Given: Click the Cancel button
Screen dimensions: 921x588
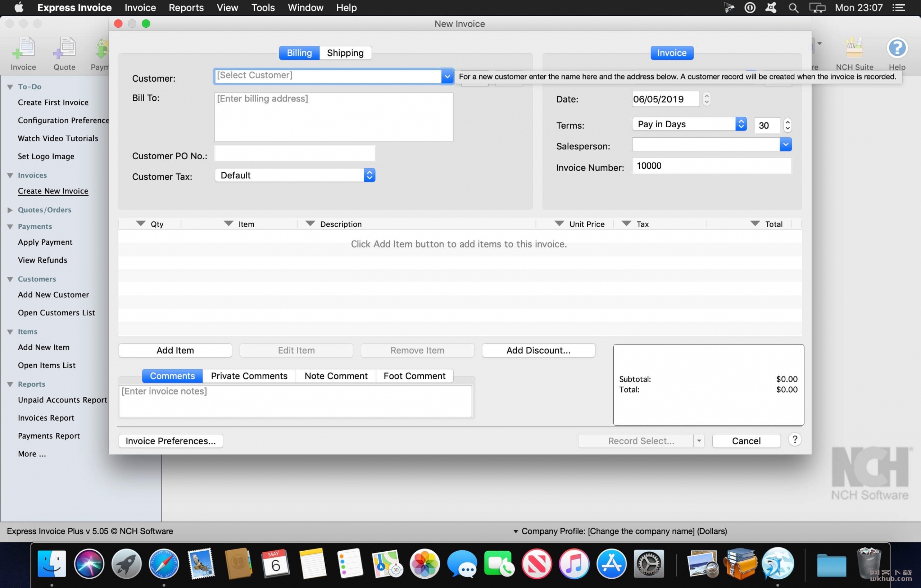Looking at the screenshot, I should [746, 441].
